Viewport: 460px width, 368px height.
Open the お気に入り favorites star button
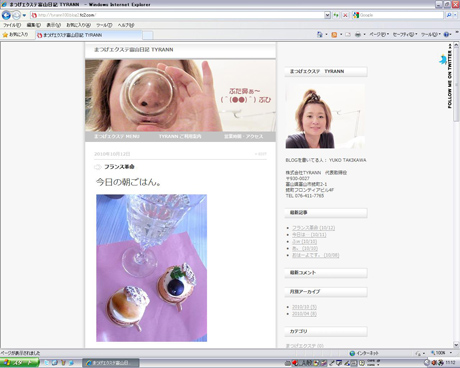[x=15, y=34]
